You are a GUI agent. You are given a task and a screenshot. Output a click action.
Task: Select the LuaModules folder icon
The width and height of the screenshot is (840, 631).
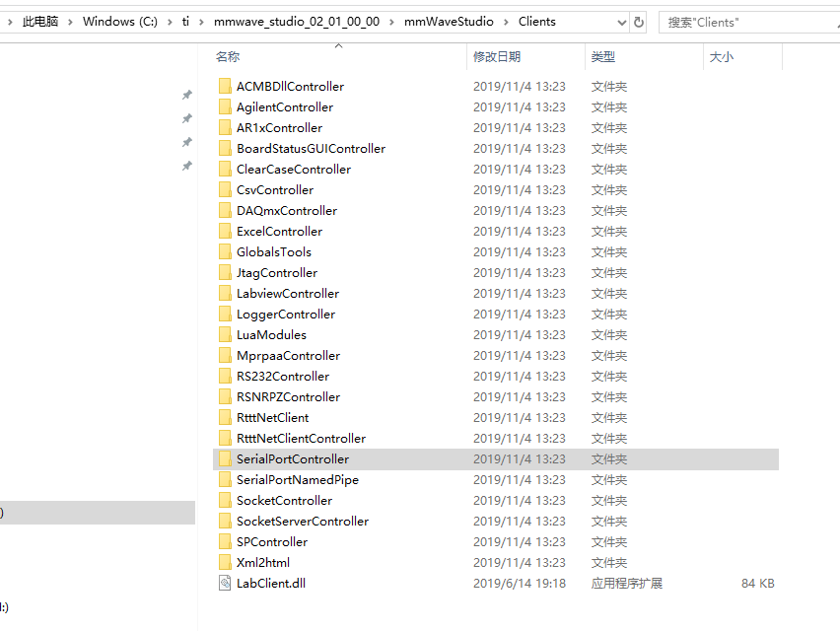click(x=225, y=335)
